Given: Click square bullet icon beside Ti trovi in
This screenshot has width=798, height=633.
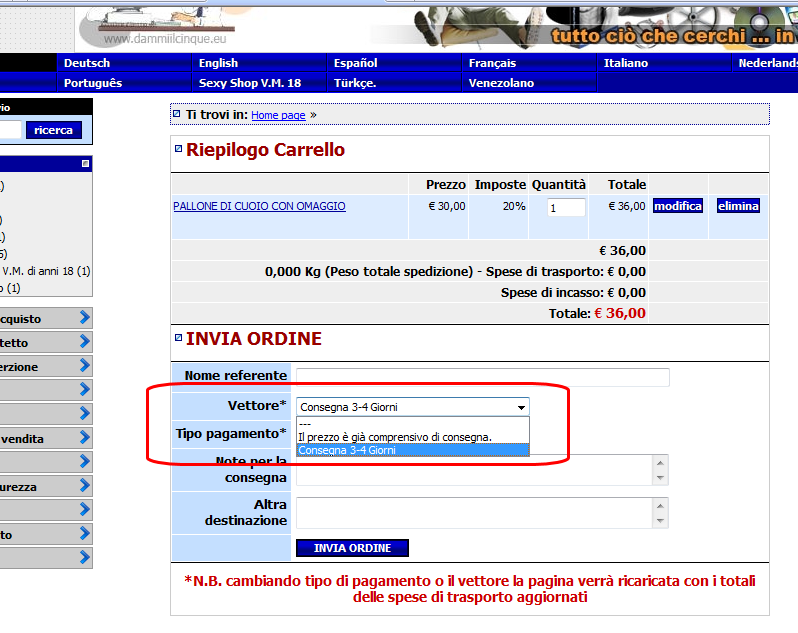Looking at the screenshot, I should [x=176, y=113].
